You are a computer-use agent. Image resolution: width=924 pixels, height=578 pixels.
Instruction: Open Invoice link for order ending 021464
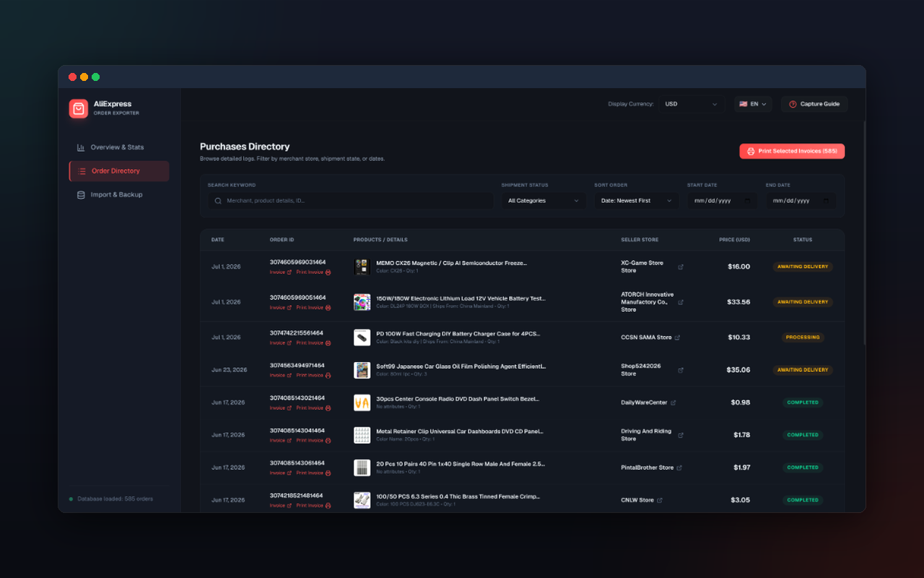tap(281, 408)
